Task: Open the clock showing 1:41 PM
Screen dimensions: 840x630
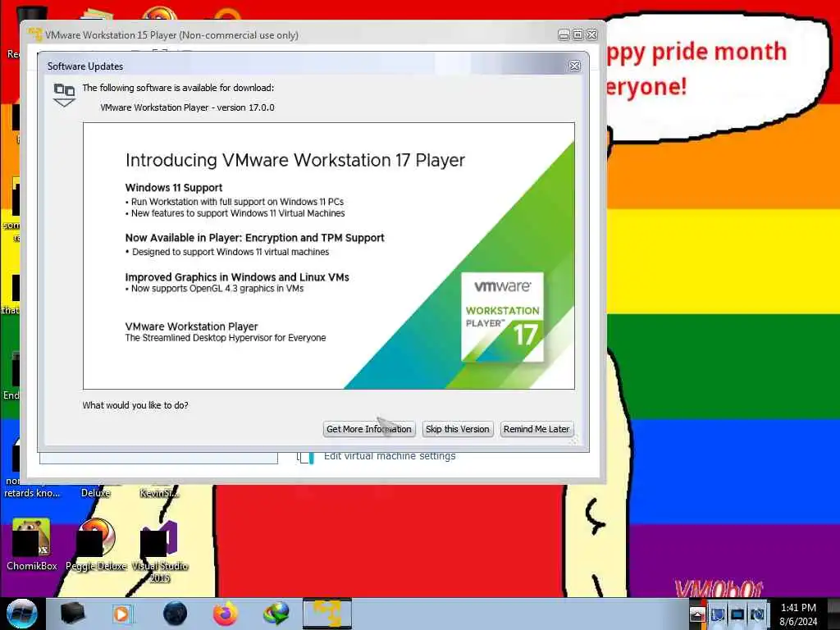Action: [798, 614]
